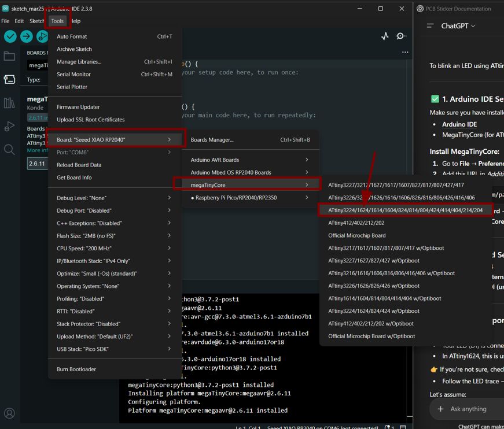The height and width of the screenshot is (429, 504).
Task: Select Auto Format menu entry
Action: coord(115,36)
